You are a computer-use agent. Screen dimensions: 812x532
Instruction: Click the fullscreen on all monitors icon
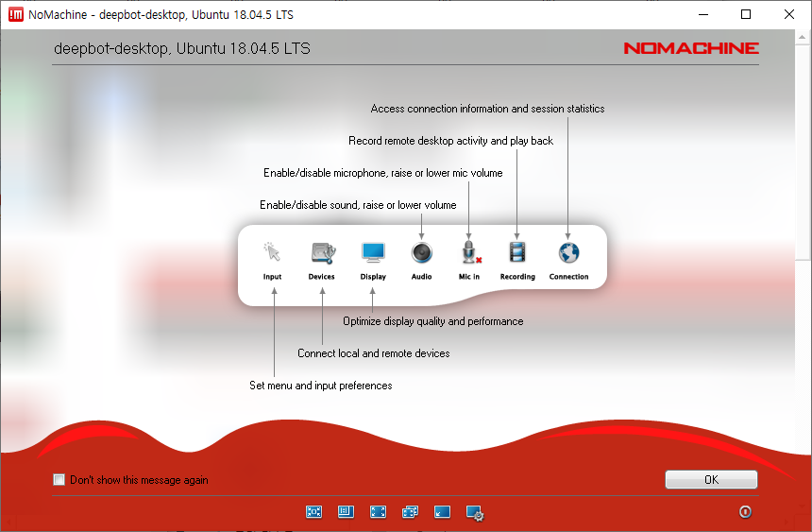[x=410, y=512]
